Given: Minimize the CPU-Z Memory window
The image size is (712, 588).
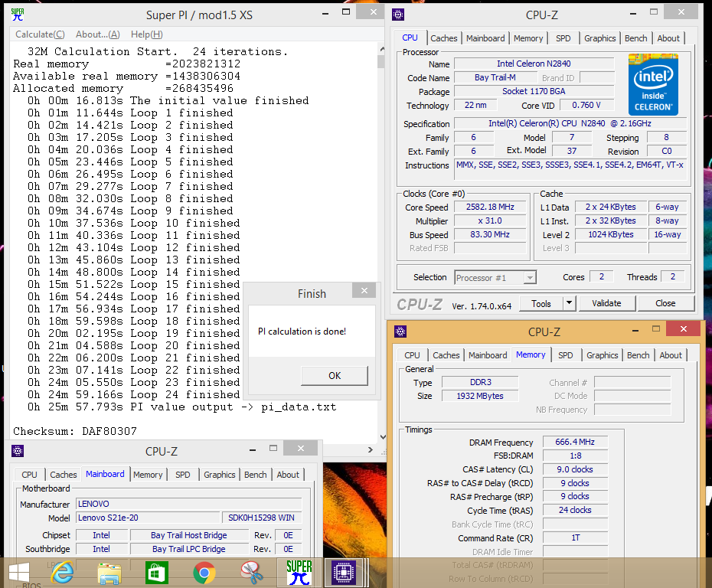Looking at the screenshot, I should 635,331.
